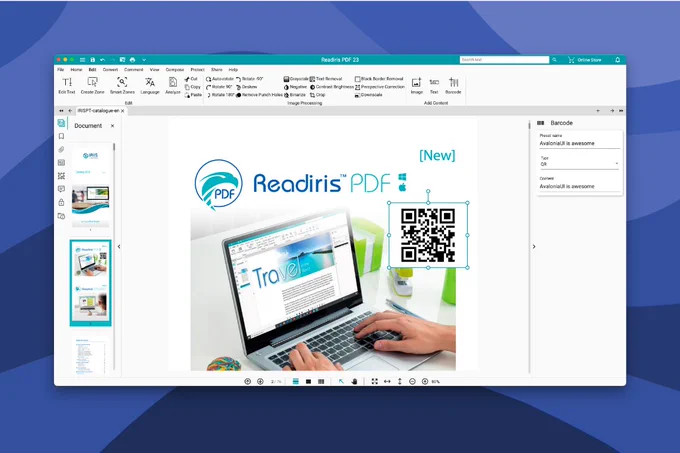This screenshot has width=680, height=453.
Task: Apply Auto-rotate to the page
Action: pyautogui.click(x=220, y=79)
